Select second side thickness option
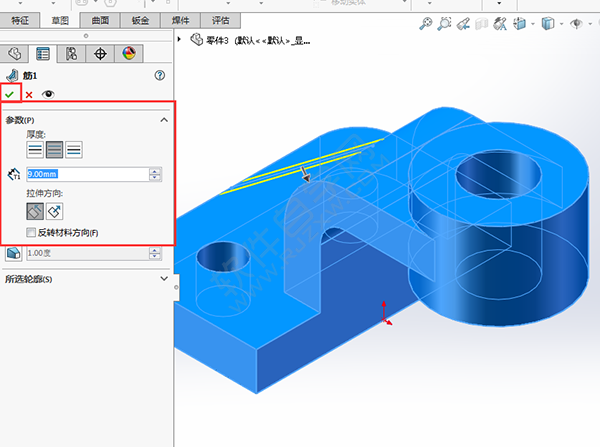Viewport: 600px width, 447px height. (x=74, y=150)
